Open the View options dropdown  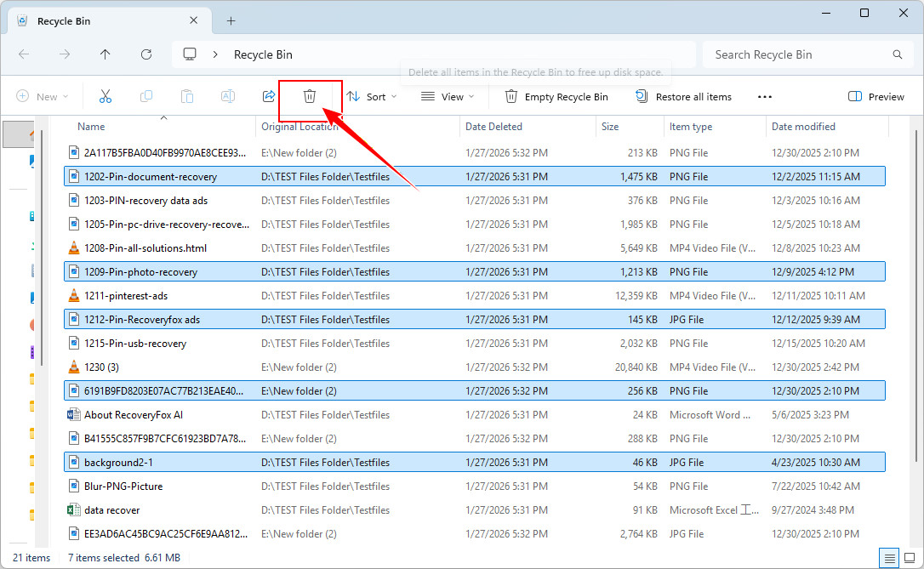click(x=447, y=96)
